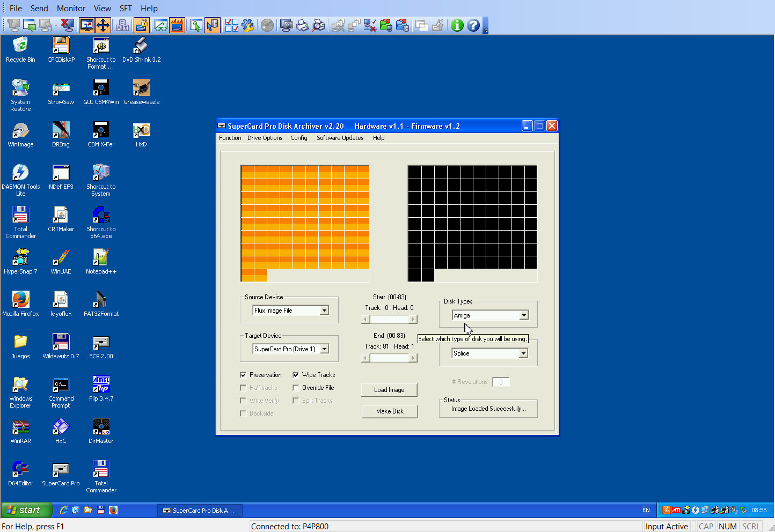Click the screenshot camera toolbar icon
The height and width of the screenshot is (532, 775).
point(287,25)
